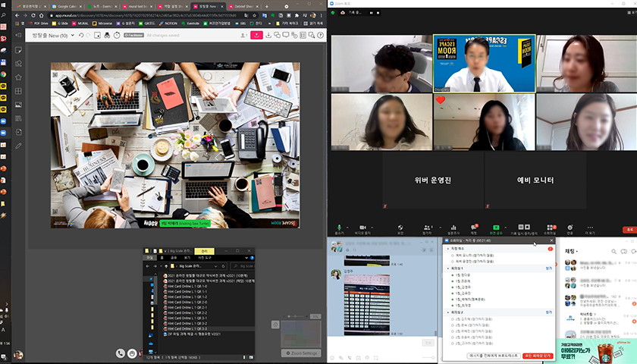The width and height of the screenshot is (637, 364).
Task: Expand File Explorer address bar dropdown
Action: pos(217,266)
